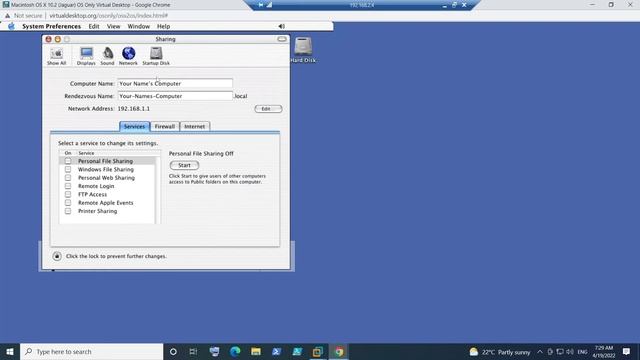Open Show All preferences icon
The image size is (640, 360).
point(56,56)
